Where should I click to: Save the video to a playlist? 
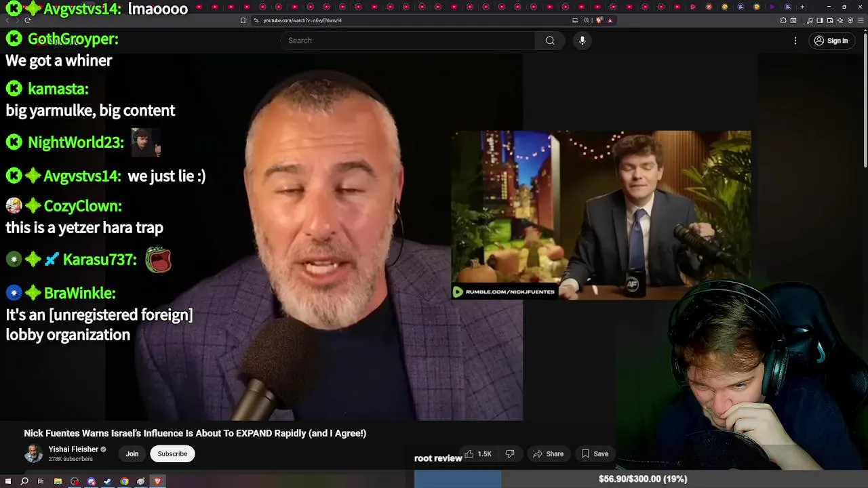[x=595, y=454]
